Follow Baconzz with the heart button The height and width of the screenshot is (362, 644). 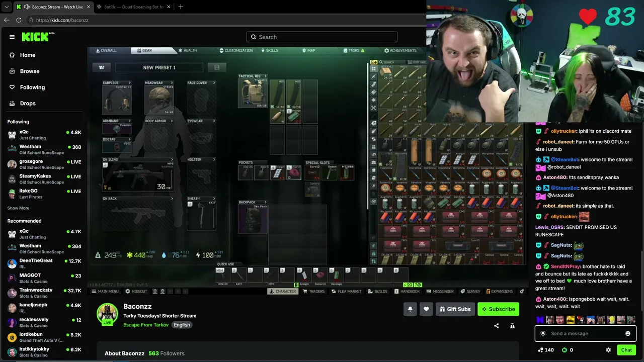click(x=426, y=309)
